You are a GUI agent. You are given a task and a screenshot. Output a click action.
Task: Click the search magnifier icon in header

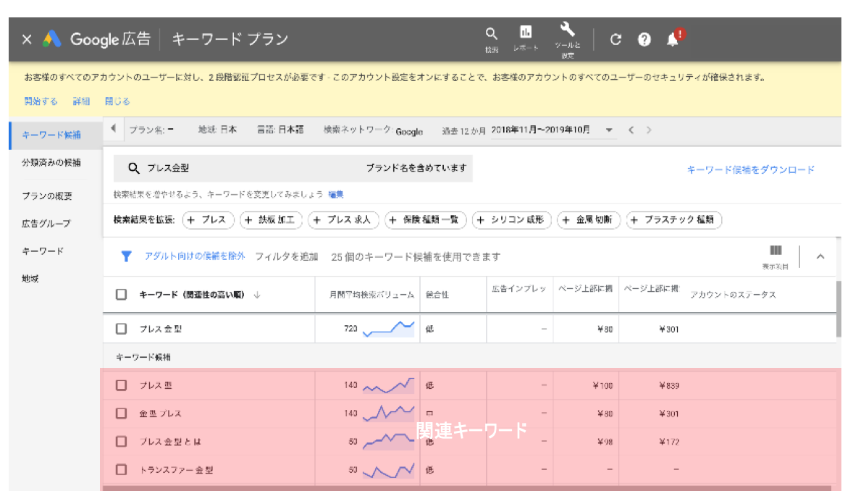point(491,35)
